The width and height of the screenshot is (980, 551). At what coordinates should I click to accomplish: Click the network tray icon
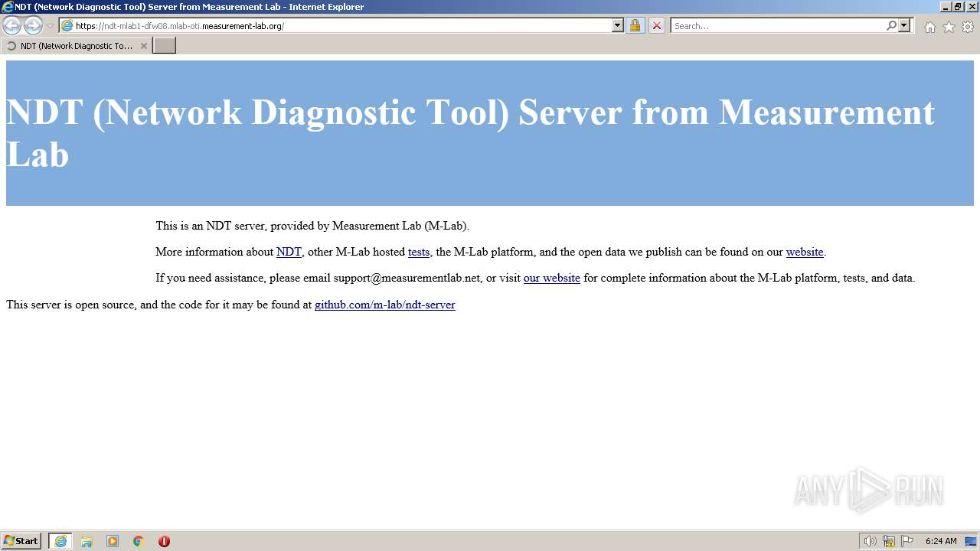point(889,541)
